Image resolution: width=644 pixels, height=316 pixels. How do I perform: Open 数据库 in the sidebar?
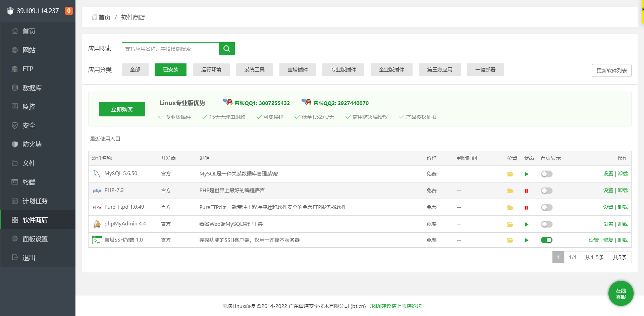(38, 88)
